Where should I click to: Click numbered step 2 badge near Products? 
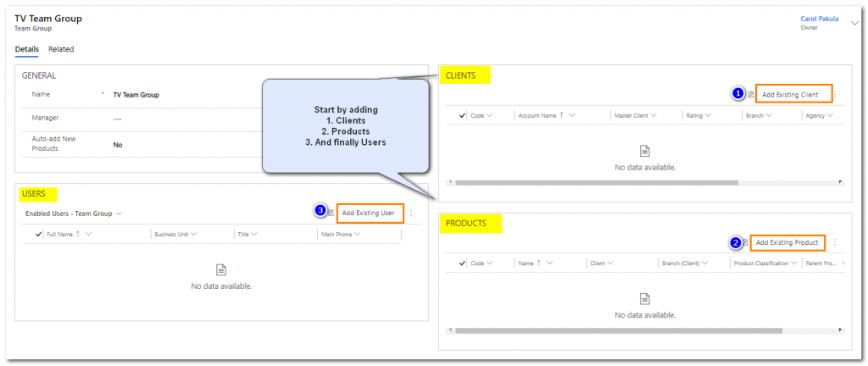click(735, 243)
